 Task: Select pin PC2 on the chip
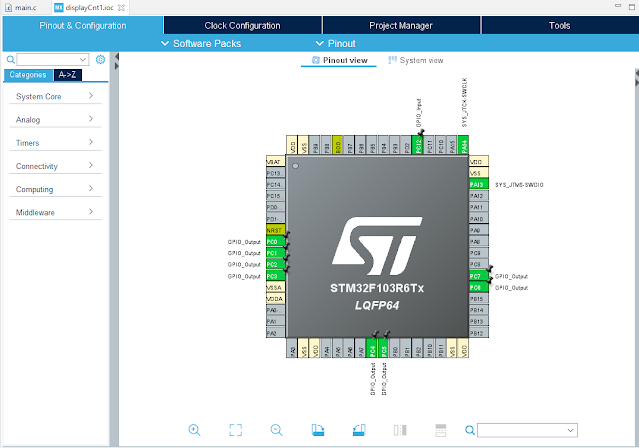pyautogui.click(x=275, y=265)
